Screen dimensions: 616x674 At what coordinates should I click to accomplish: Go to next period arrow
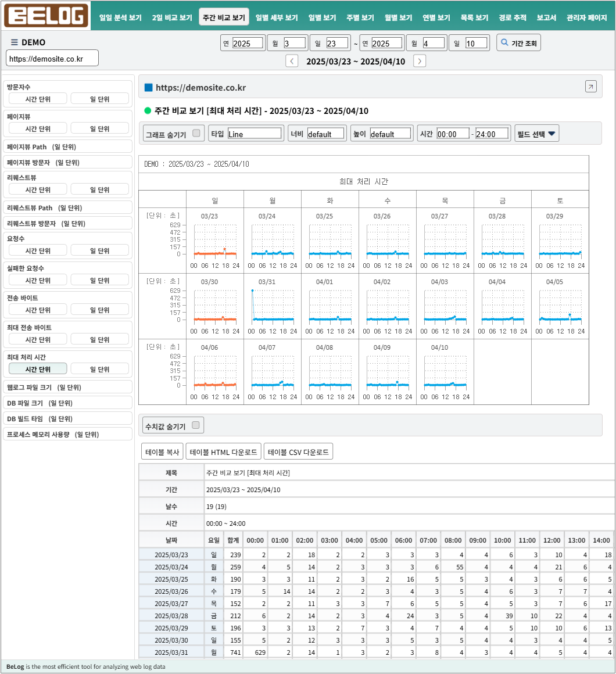[420, 61]
